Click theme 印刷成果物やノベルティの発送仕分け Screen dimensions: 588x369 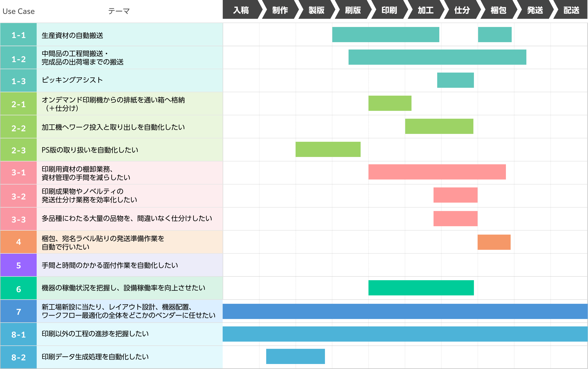(89, 196)
